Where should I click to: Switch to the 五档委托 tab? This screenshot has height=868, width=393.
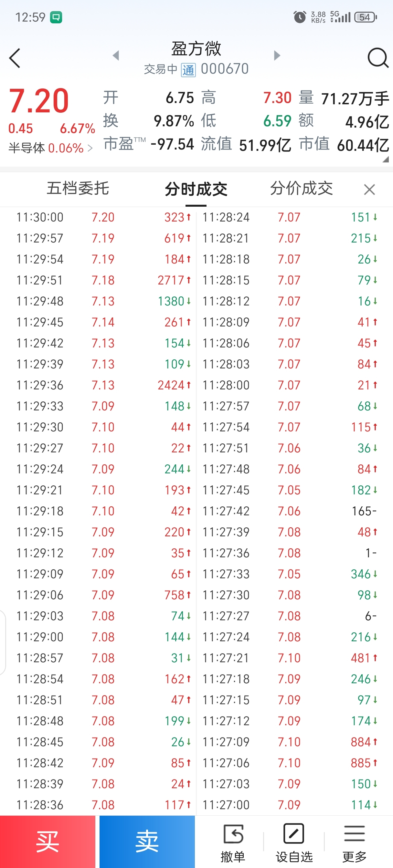click(x=78, y=188)
